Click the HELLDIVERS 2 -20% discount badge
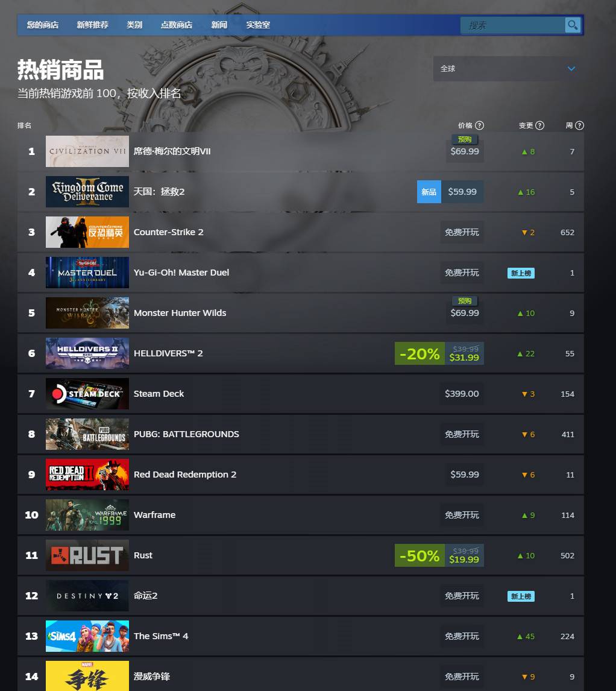The width and height of the screenshot is (616, 691). pos(420,353)
